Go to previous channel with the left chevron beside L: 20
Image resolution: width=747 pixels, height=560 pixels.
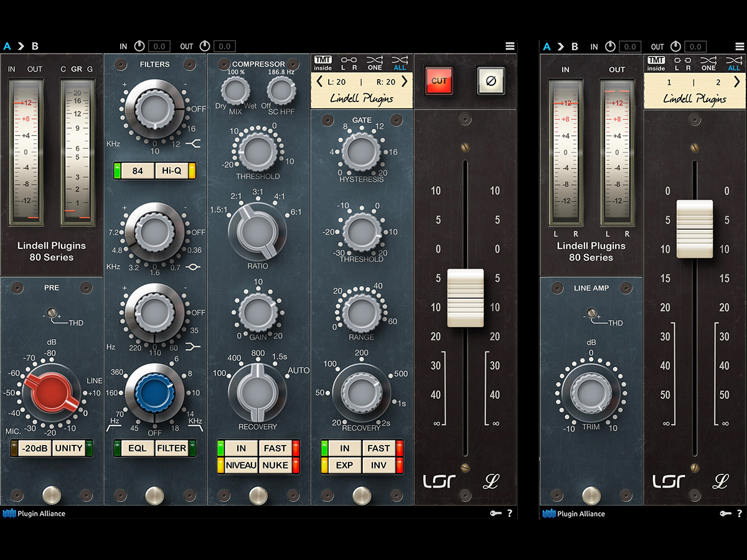click(x=319, y=82)
